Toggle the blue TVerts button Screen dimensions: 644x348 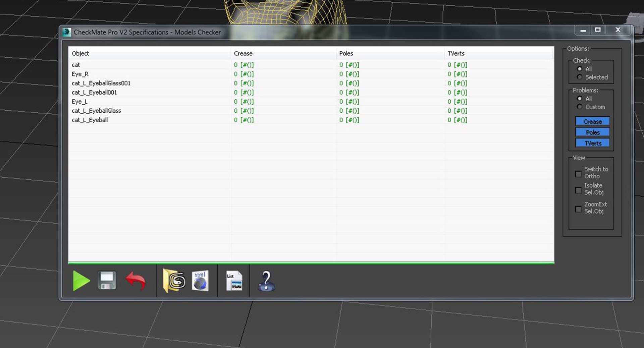point(592,143)
